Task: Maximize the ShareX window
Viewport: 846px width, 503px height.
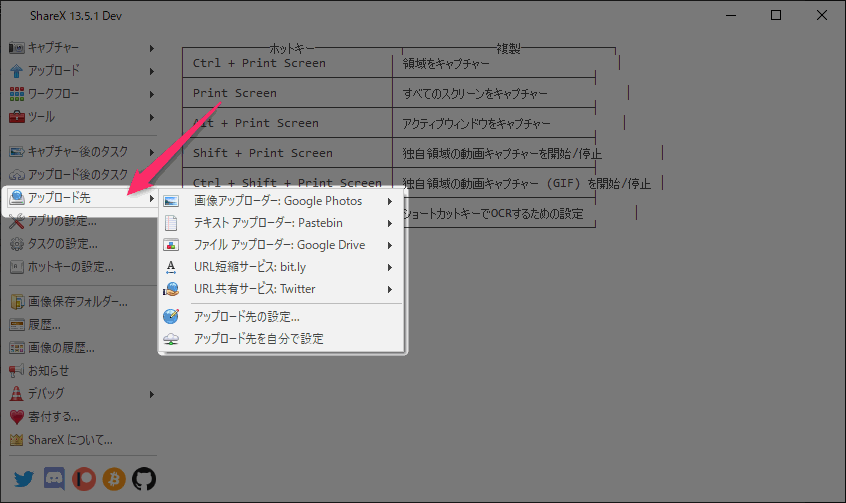Action: point(776,15)
